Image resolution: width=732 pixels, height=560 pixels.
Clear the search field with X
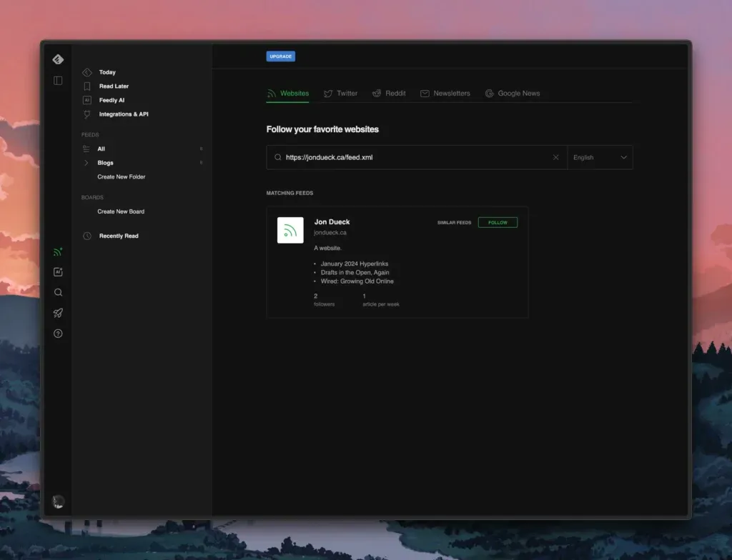555,157
